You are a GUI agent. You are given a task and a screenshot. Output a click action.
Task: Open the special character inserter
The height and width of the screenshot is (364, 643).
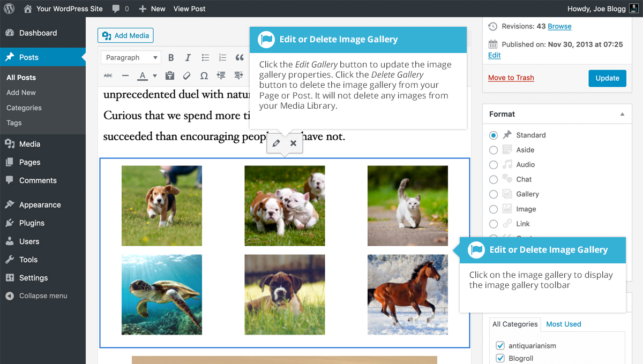tap(204, 75)
